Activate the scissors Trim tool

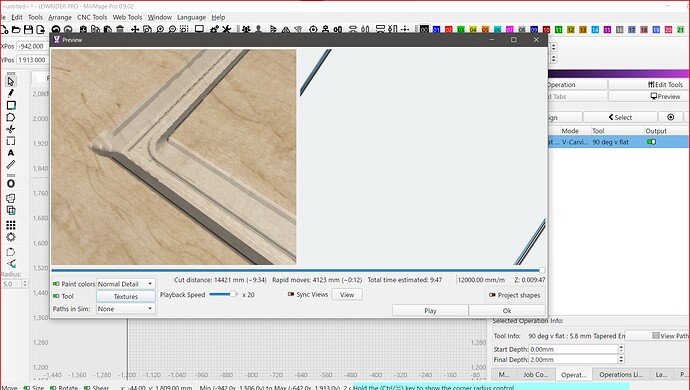[x=11, y=129]
